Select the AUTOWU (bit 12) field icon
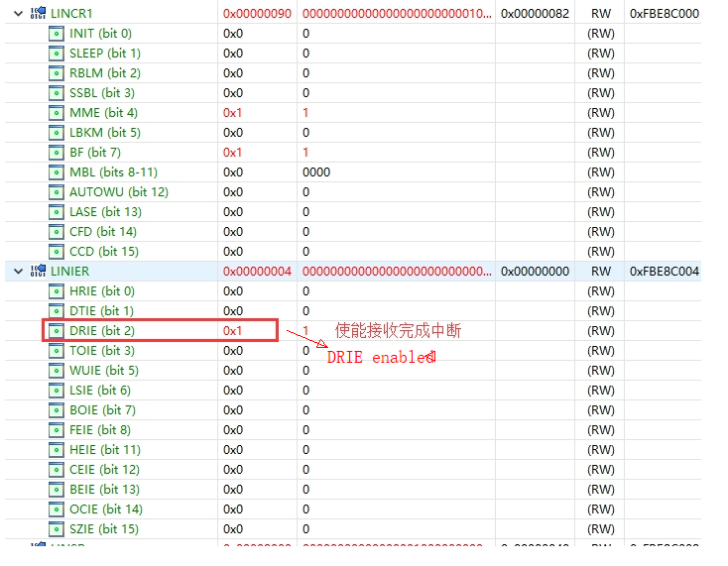728x566 pixels. [x=57, y=192]
